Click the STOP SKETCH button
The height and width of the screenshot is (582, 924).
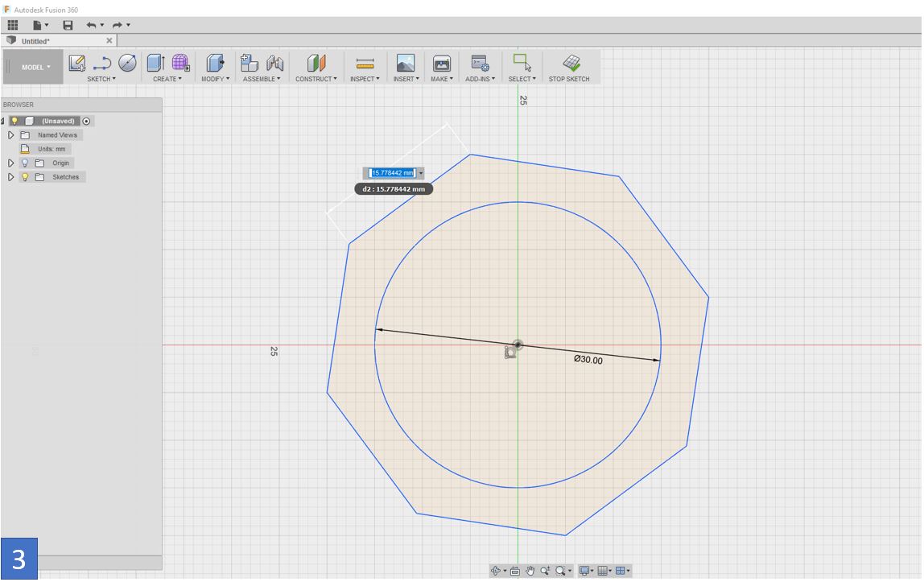(x=569, y=67)
